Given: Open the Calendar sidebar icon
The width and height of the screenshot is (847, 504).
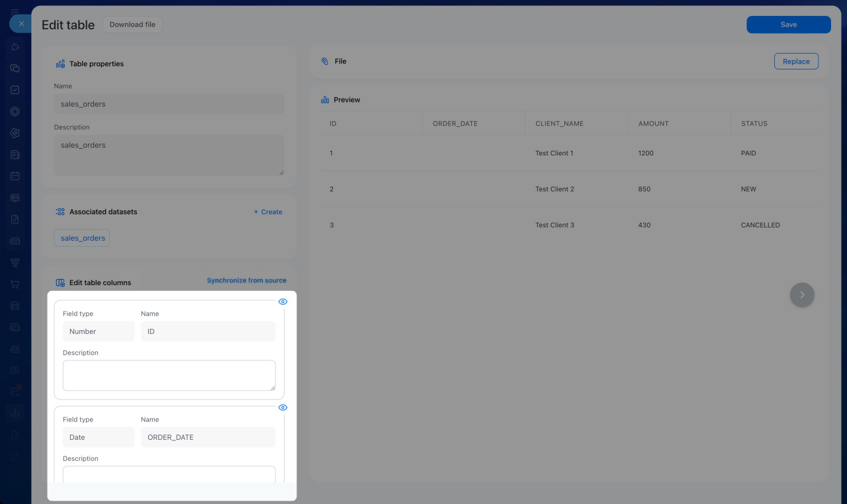Looking at the screenshot, I should click(15, 176).
